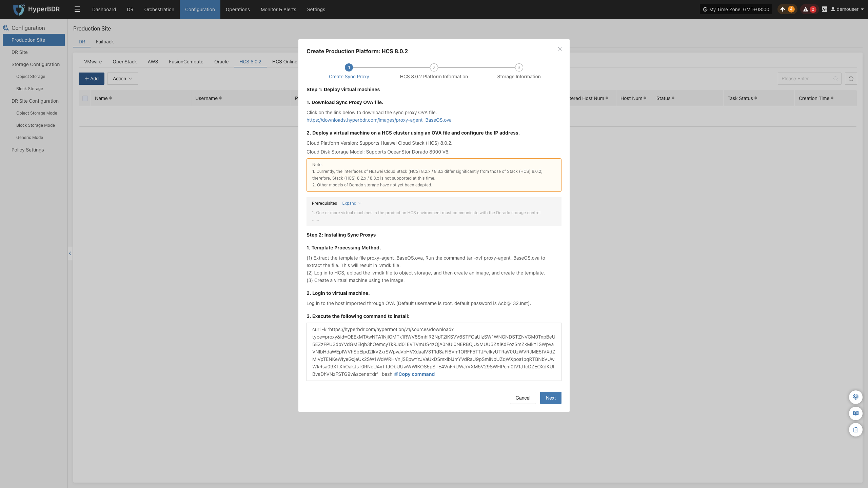The image size is (868, 488).
Task: Click the Copy command link
Action: [x=416, y=374]
